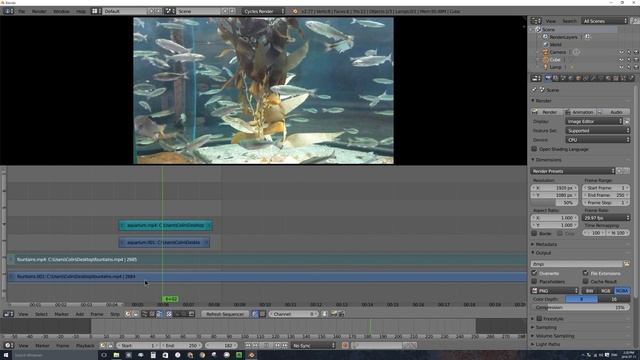Expand the Sampling panel
The image size is (640, 360).
[x=545, y=327]
